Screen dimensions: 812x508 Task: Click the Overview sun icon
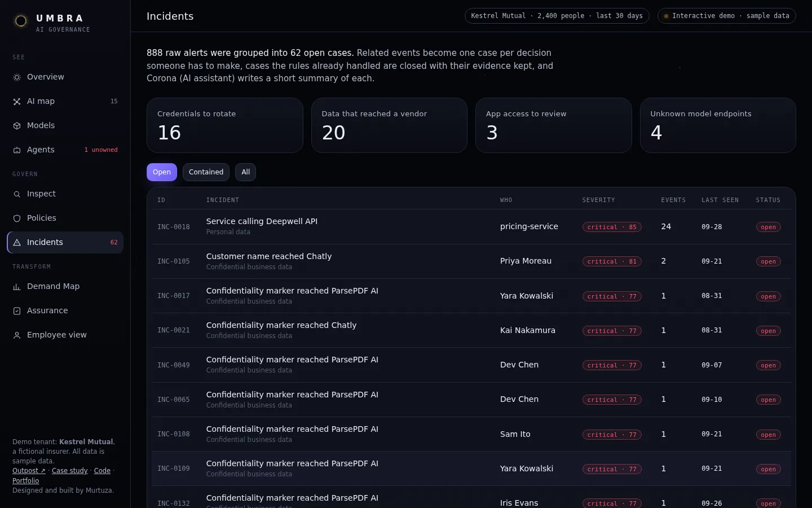(17, 77)
